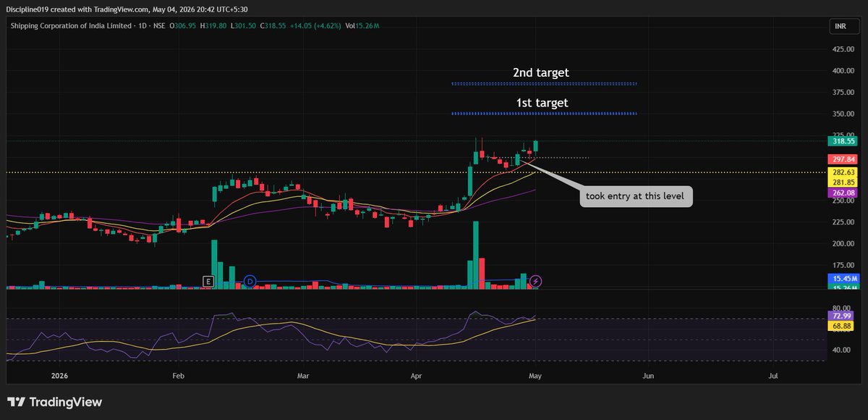This screenshot has width=868, height=420.
Task: Click the 350.00 price scale label
Action: [x=843, y=114]
